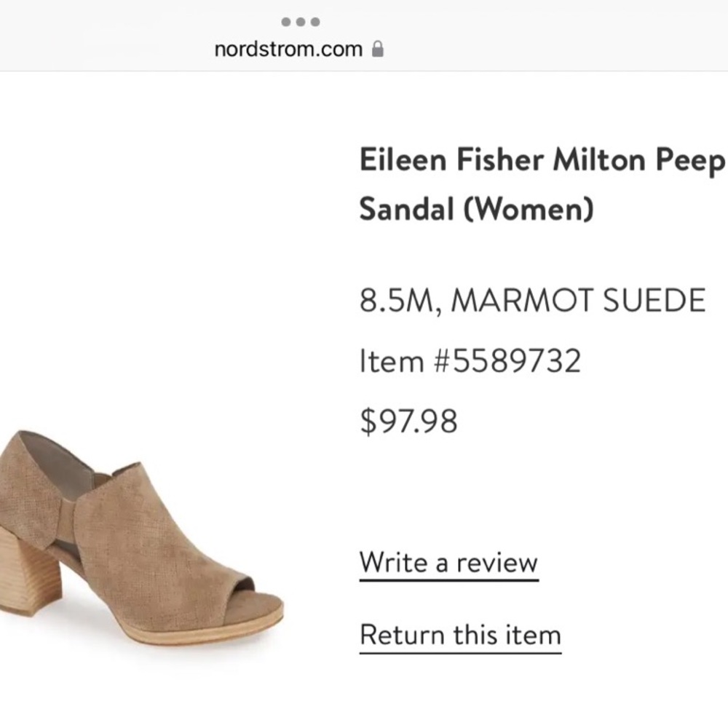Click "Return this item" link

pos(460,635)
